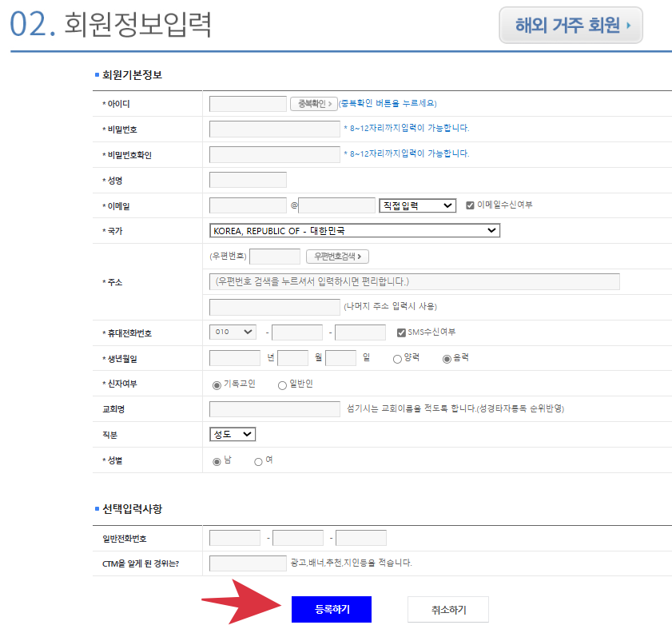Click the 해외 거주 회원 button

(571, 25)
